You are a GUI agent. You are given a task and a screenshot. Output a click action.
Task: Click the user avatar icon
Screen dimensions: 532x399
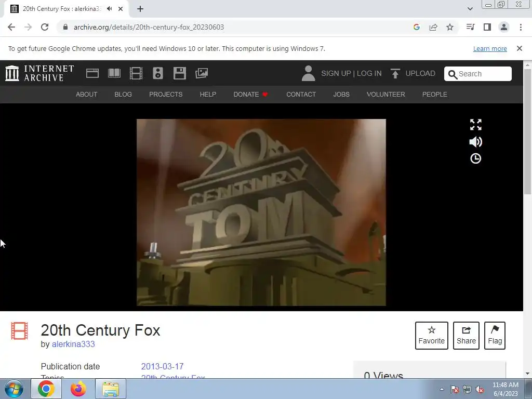point(308,73)
